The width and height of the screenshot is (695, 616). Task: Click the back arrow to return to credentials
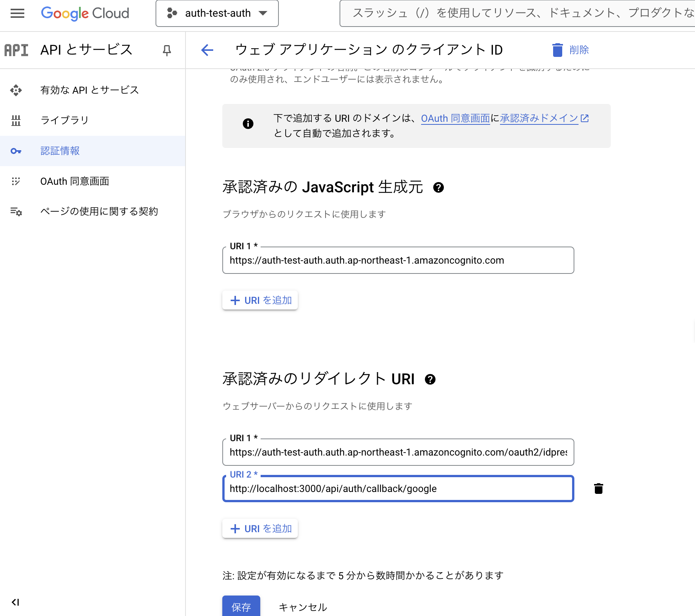(207, 50)
